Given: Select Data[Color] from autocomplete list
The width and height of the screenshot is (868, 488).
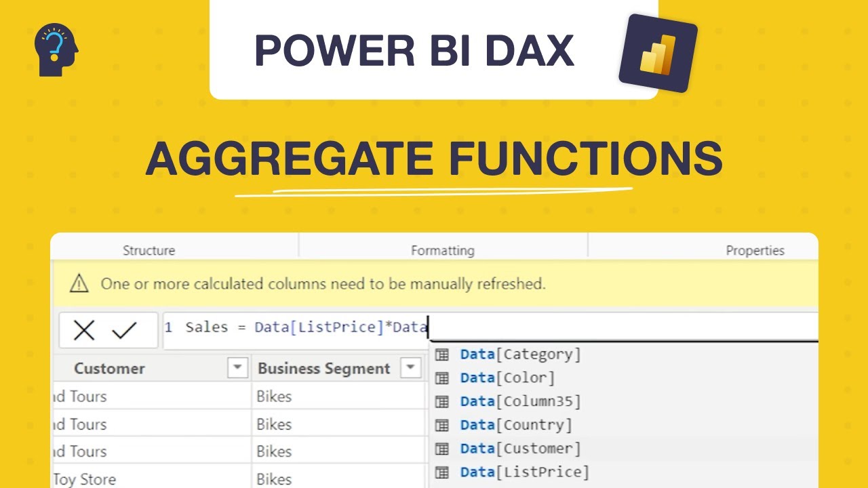Looking at the screenshot, I should coord(507,378).
